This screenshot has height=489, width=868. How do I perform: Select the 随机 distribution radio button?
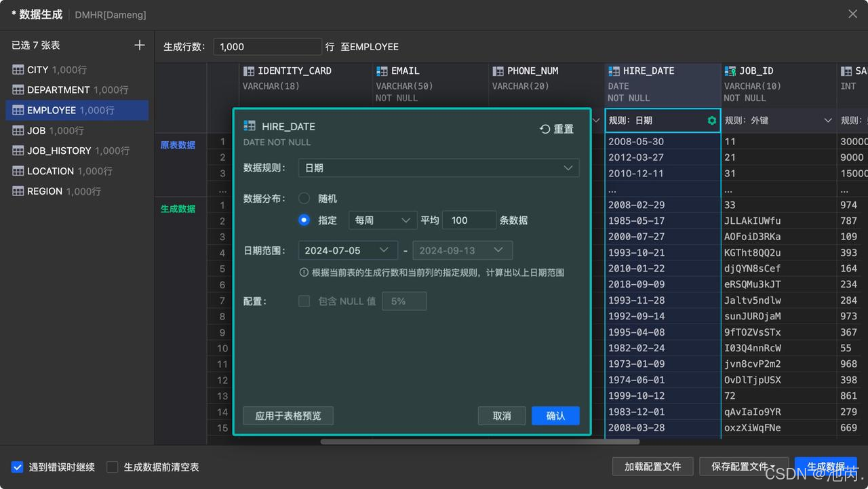(304, 198)
